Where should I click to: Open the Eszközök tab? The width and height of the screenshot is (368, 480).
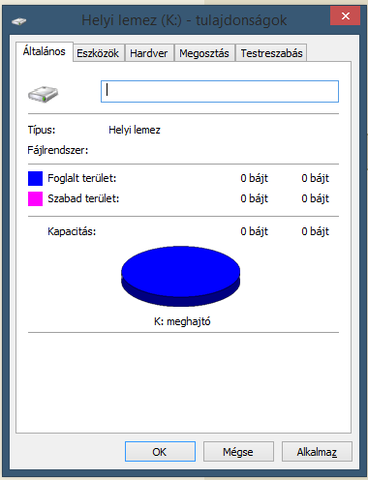pyautogui.click(x=98, y=53)
